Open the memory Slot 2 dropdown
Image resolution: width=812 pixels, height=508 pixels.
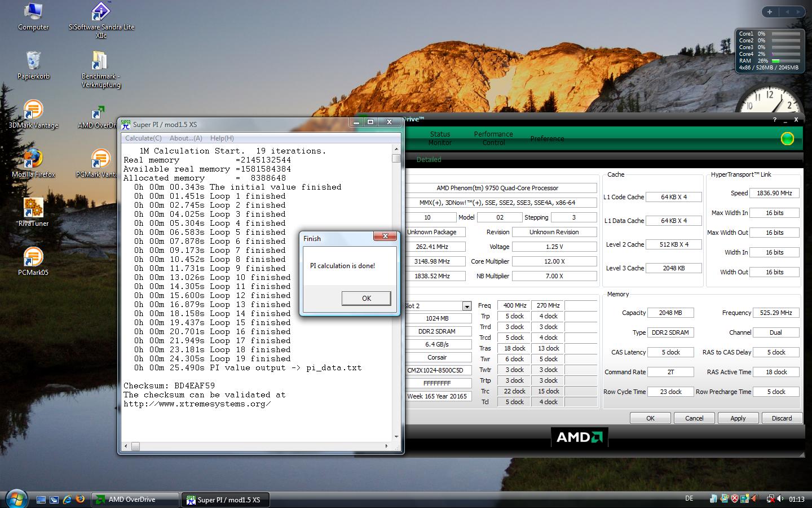pyautogui.click(x=466, y=306)
